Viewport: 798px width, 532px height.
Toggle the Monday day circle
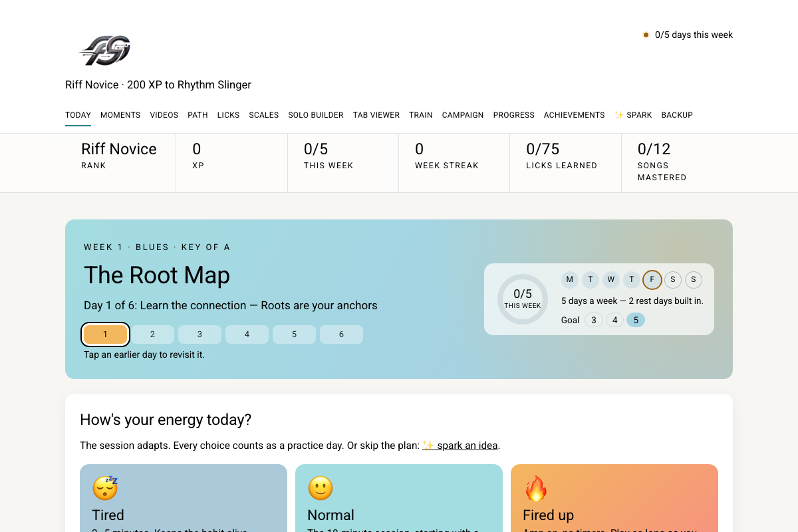tap(570, 279)
